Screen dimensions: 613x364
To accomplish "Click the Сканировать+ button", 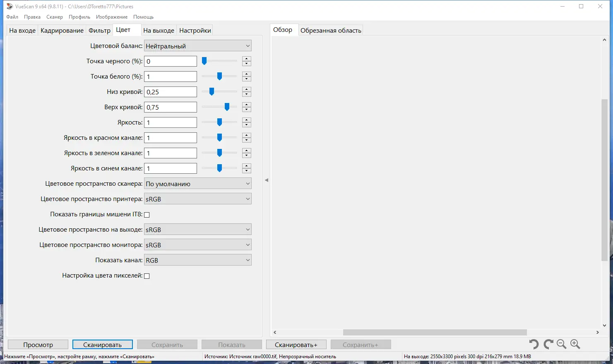I will (296, 345).
